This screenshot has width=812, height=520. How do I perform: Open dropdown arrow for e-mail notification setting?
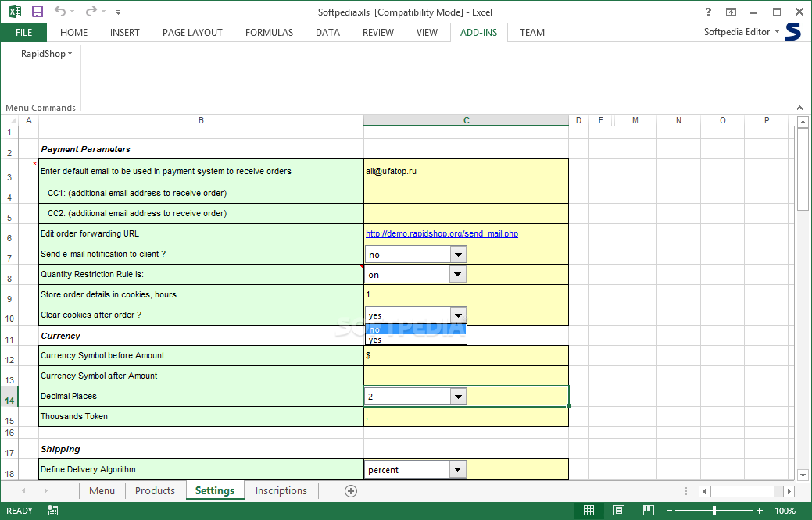coord(458,255)
